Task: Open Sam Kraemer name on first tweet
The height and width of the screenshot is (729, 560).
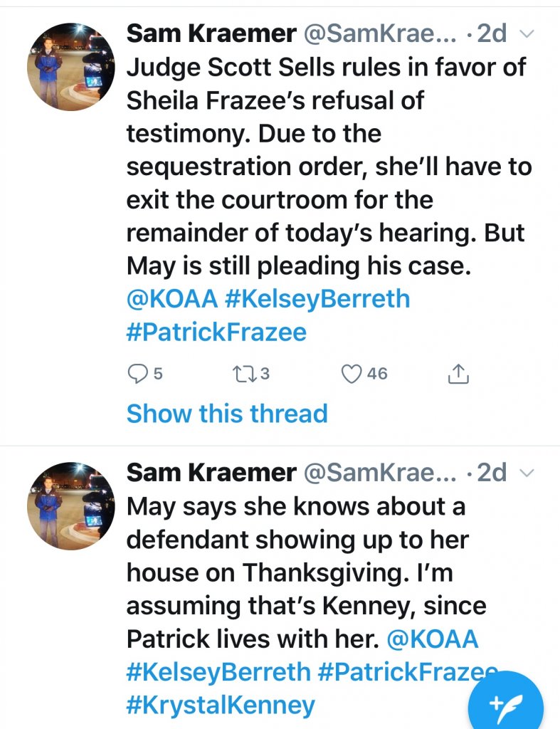Action: point(211,33)
